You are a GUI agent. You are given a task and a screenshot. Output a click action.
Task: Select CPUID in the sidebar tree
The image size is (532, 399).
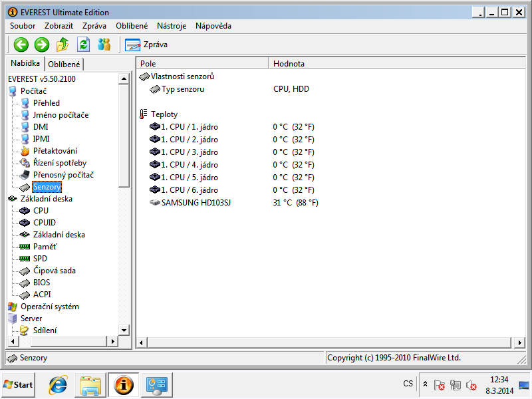[x=45, y=223]
